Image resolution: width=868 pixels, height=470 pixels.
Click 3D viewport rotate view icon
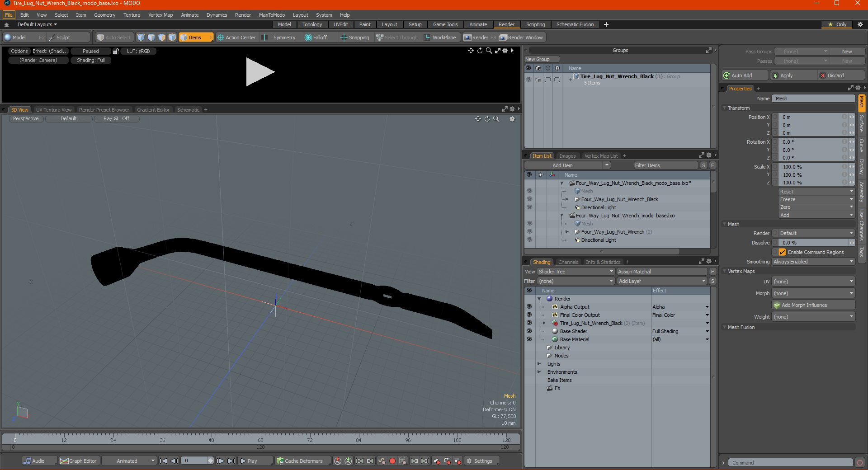point(487,119)
